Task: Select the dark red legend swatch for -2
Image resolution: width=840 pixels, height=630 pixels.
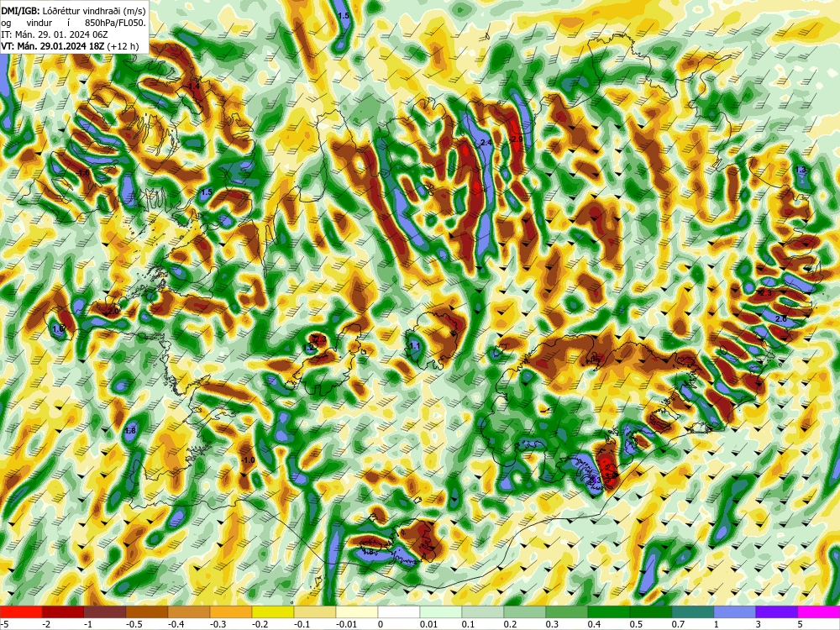Action: tap(63, 612)
